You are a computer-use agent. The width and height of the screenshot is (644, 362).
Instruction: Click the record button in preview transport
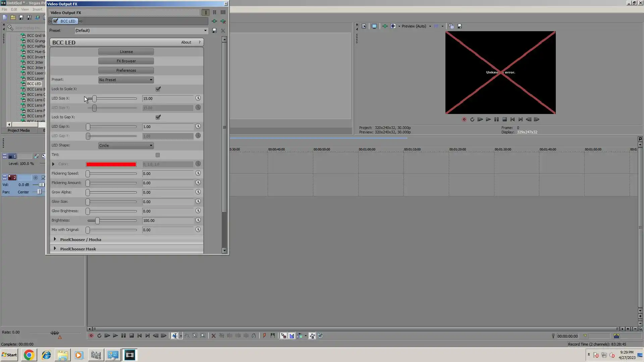(x=464, y=119)
